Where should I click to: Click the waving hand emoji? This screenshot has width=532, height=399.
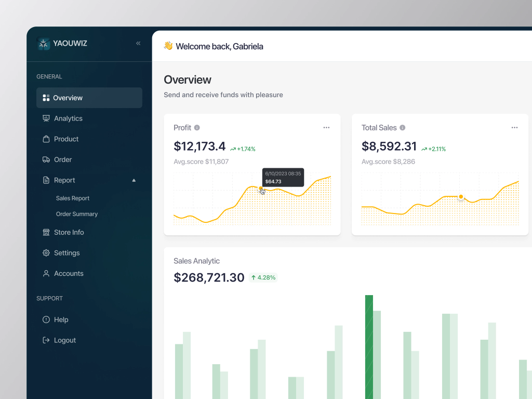pos(168,46)
